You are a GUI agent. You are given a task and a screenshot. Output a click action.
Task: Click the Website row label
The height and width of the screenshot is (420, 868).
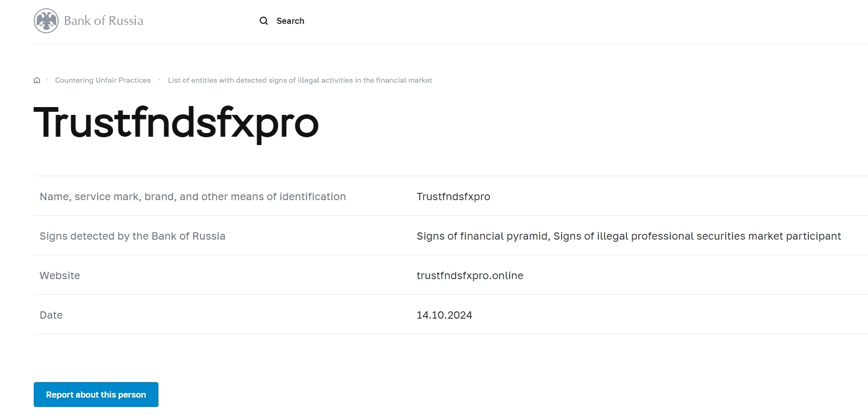click(x=60, y=275)
